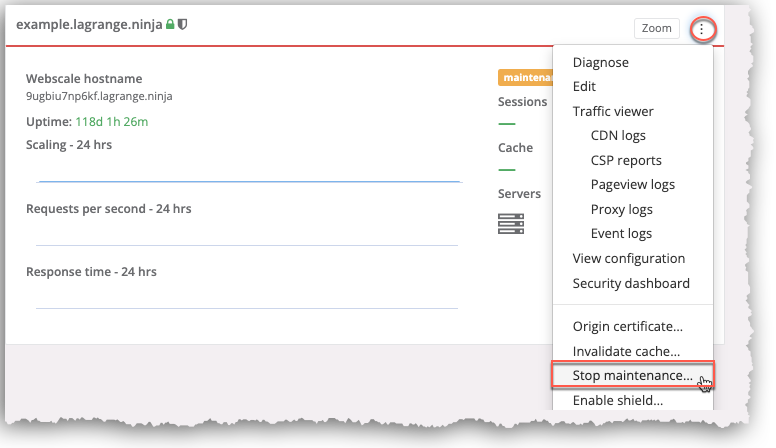Click the green lock icon beside hostname

coord(171,24)
